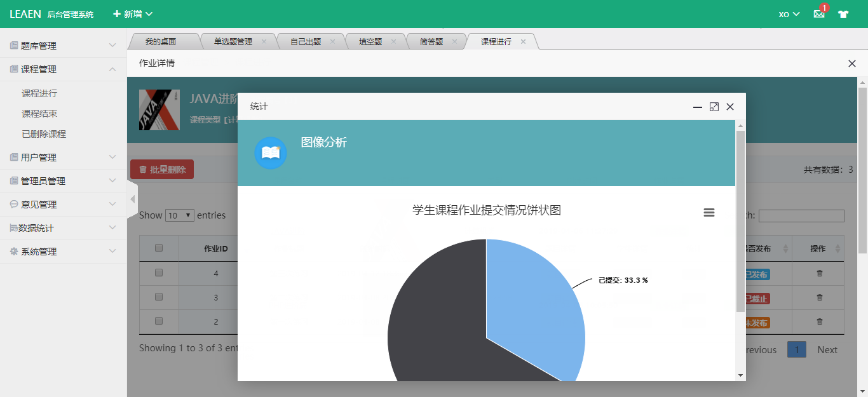Viewport: 868px width, 397px height.
Task: Expand the 意见管理 sidebar menu
Action: click(64, 205)
